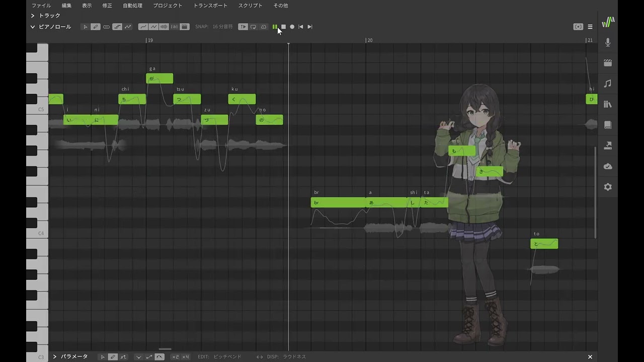Open the ファイル menu
The width and height of the screenshot is (644, 362).
tap(41, 6)
